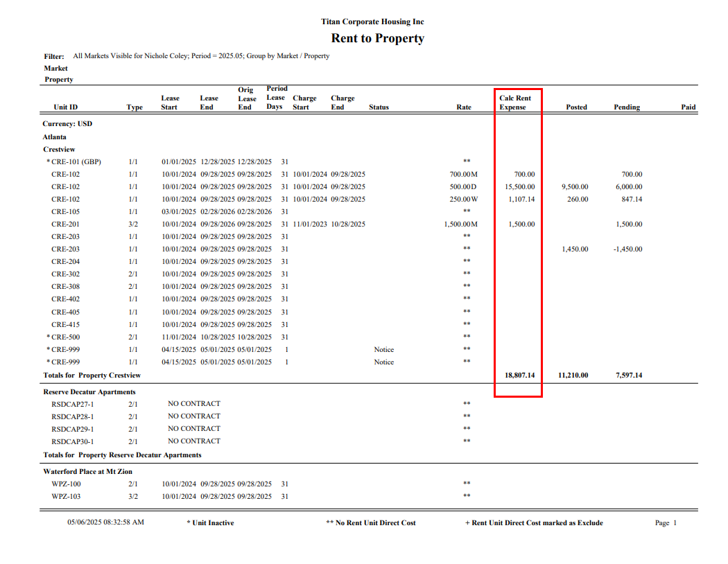Click the Rate column header
The height and width of the screenshot is (564, 728).
pyautogui.click(x=464, y=107)
